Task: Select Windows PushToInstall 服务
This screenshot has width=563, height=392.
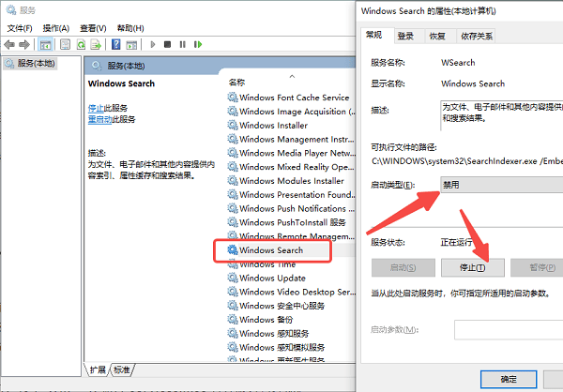Action: coord(292,222)
